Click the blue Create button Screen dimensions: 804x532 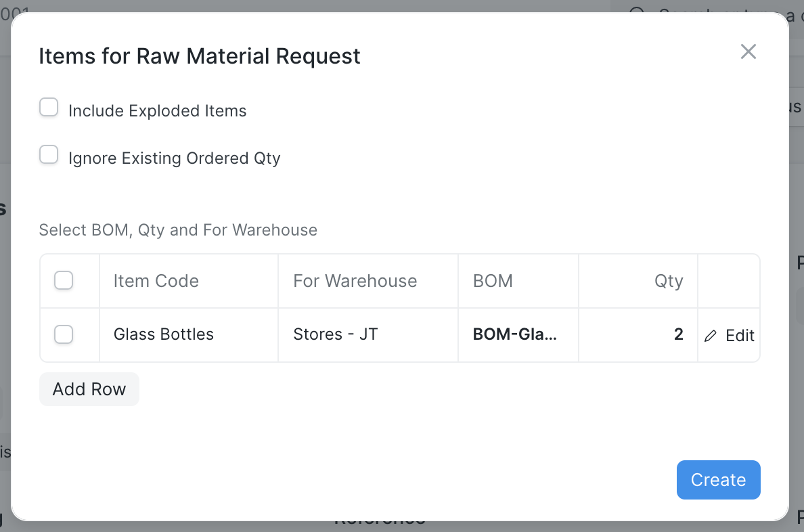(718, 480)
